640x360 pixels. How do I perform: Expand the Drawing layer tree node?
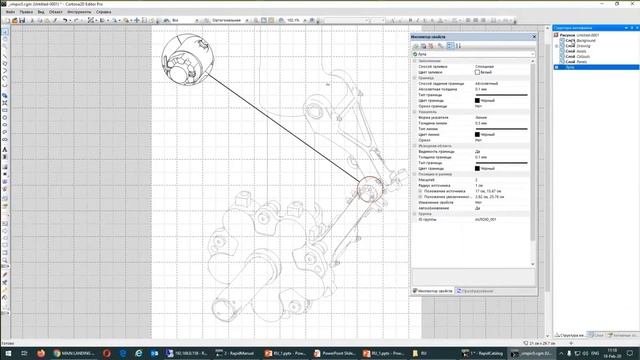coord(557,46)
